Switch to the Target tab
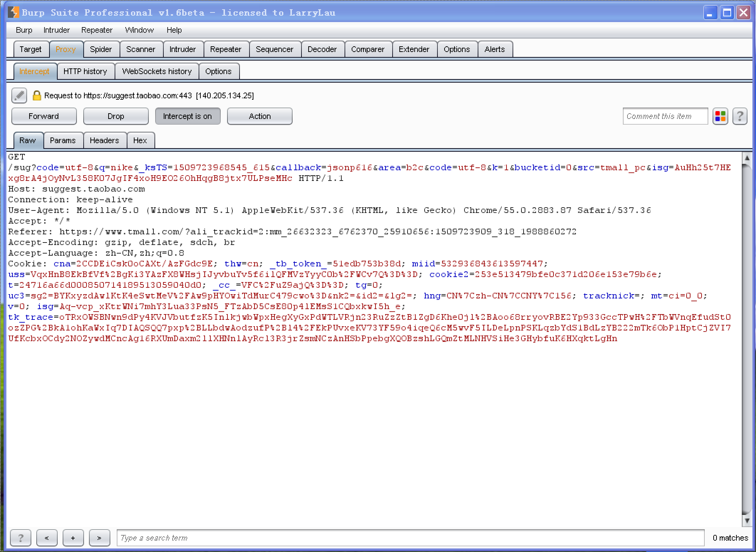Image resolution: width=756 pixels, height=552 pixels. (31, 49)
